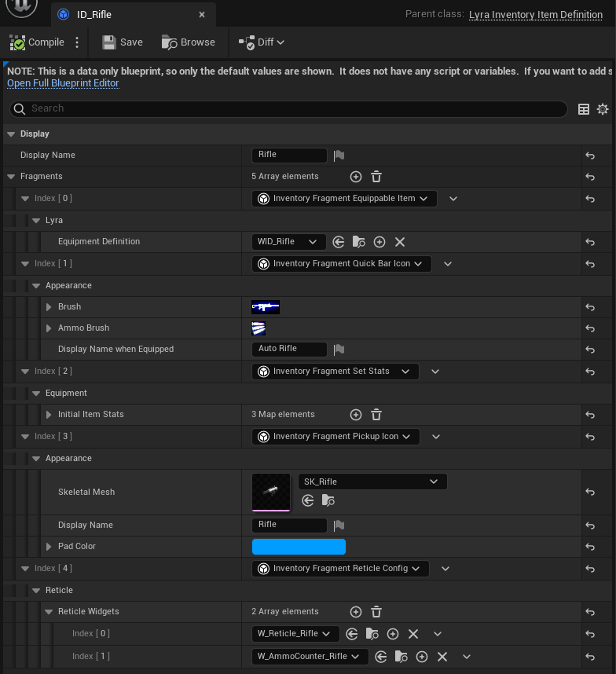
Task: Collapse the Lyra section
Action: pyautogui.click(x=36, y=221)
